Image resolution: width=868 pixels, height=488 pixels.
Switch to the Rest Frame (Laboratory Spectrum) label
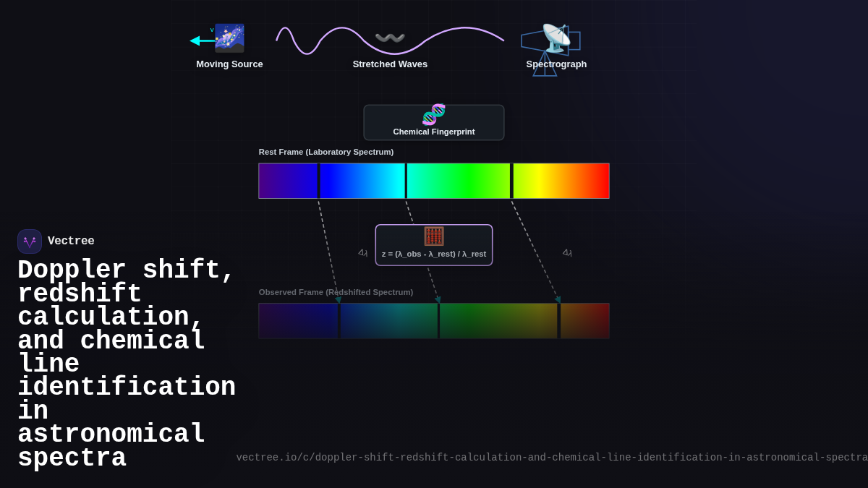[326, 152]
